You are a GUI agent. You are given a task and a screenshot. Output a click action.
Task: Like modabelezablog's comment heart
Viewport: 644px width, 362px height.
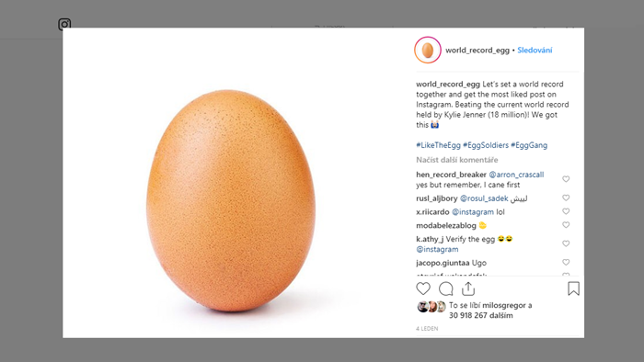(566, 225)
